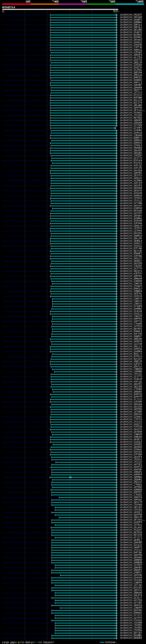Click the purple ~60% identity legend segment
The image size is (146, 644).
tap(73, 4)
